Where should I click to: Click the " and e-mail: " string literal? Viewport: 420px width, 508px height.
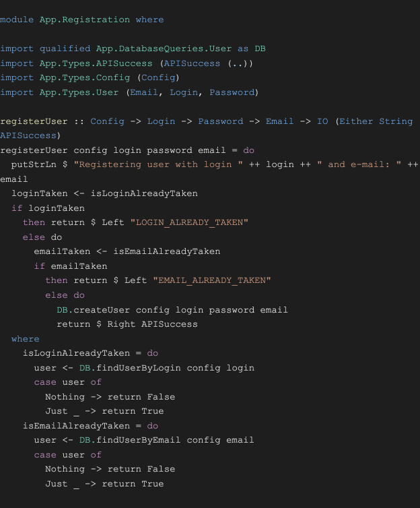355,164
